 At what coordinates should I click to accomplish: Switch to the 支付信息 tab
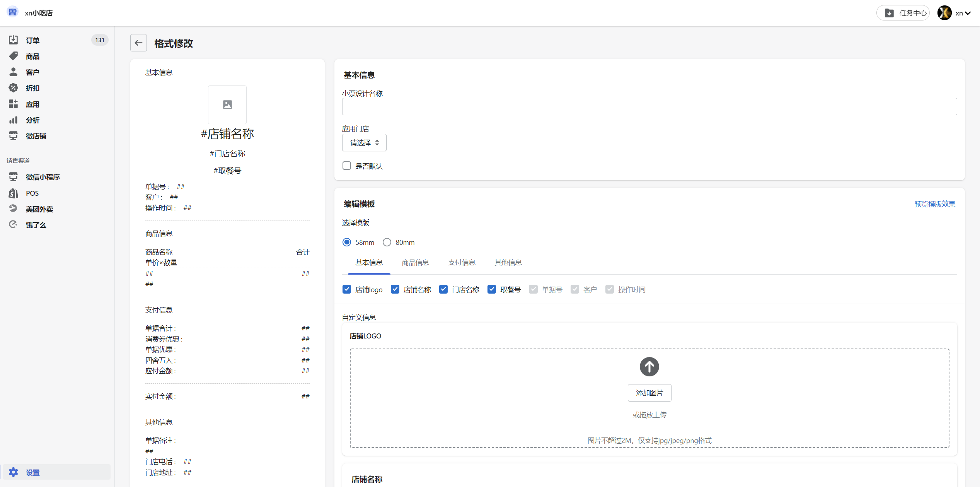[462, 263]
